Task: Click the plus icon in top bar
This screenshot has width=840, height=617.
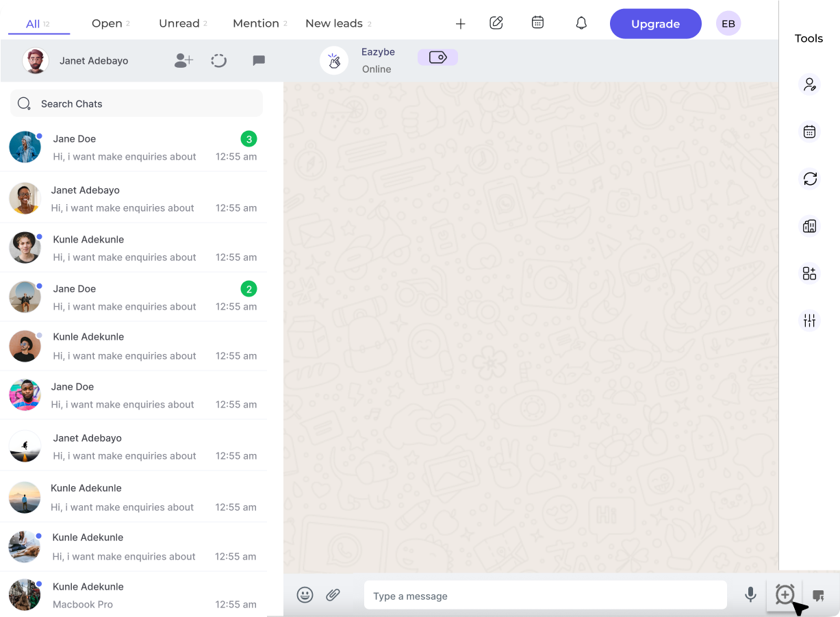Action: pyautogui.click(x=461, y=24)
